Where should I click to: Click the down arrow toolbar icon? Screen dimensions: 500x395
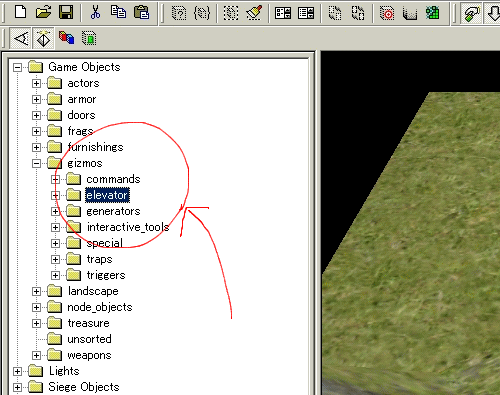494,13
